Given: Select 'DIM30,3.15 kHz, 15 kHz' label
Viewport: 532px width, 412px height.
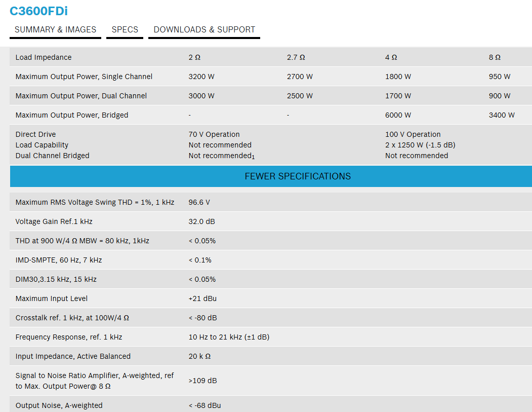Looking at the screenshot, I should point(56,279).
